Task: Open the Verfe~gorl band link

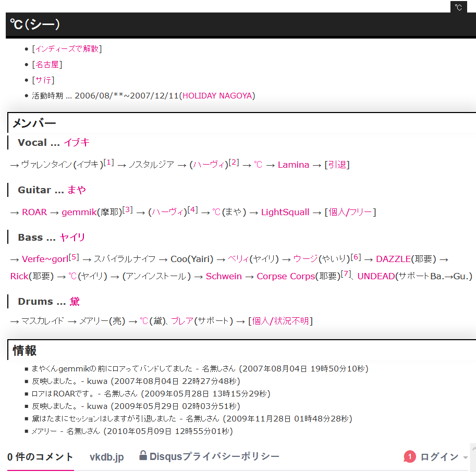Action: 45,259
